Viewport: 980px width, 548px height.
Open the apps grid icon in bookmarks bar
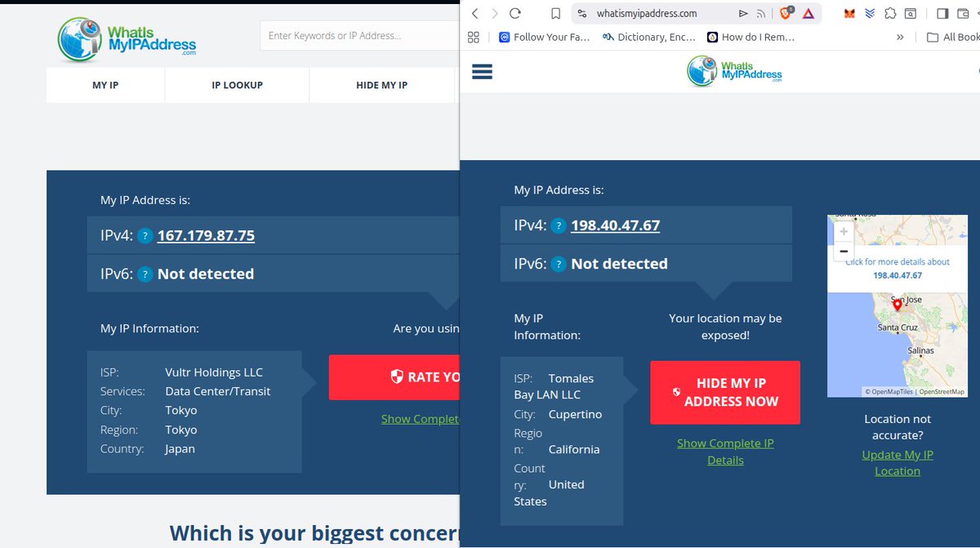click(x=474, y=37)
